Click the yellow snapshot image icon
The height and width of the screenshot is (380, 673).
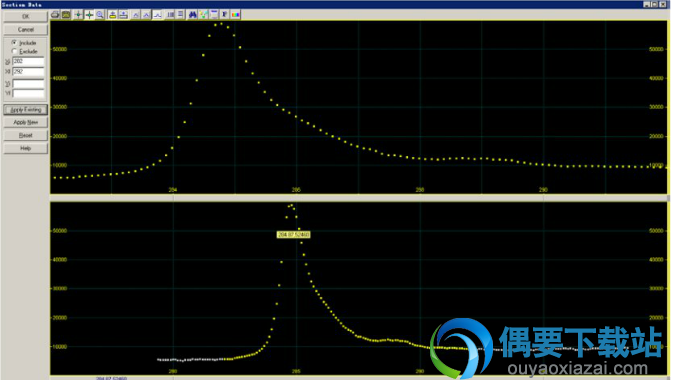(66, 15)
